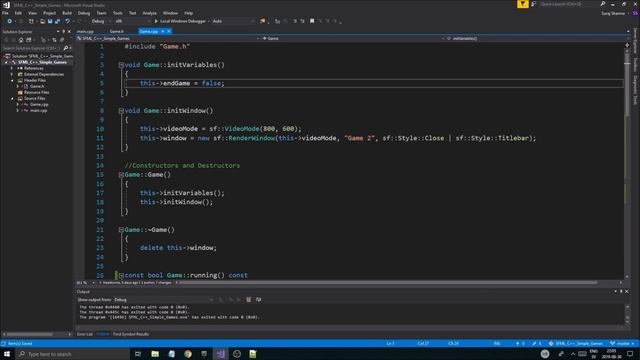
Task: Switch to the main.cpp tab
Action: pos(85,31)
